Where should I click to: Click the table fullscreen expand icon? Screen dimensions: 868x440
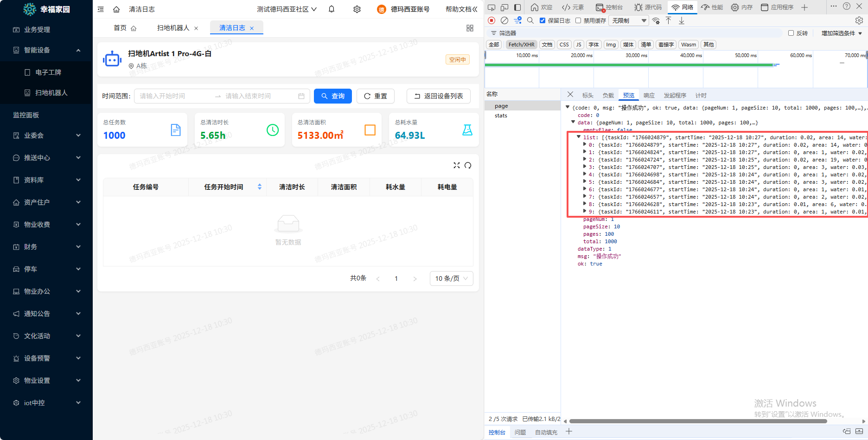click(x=457, y=165)
